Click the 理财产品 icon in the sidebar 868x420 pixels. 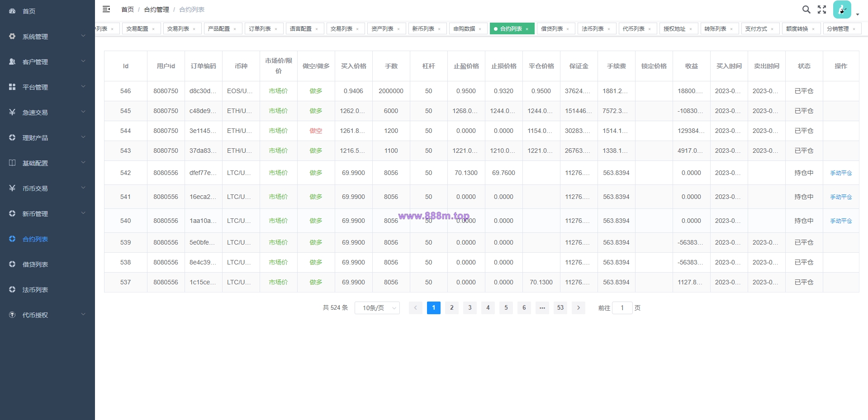(12, 137)
